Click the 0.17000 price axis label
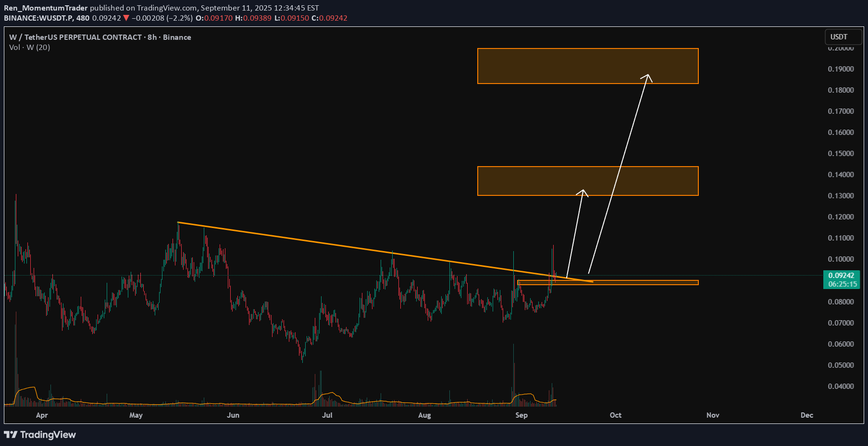Image resolution: width=868 pixels, height=446 pixels. point(841,111)
